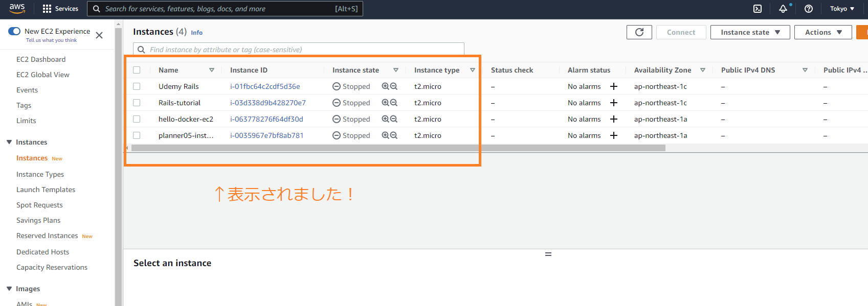
Task: Open Tags in sidebar
Action: point(24,105)
